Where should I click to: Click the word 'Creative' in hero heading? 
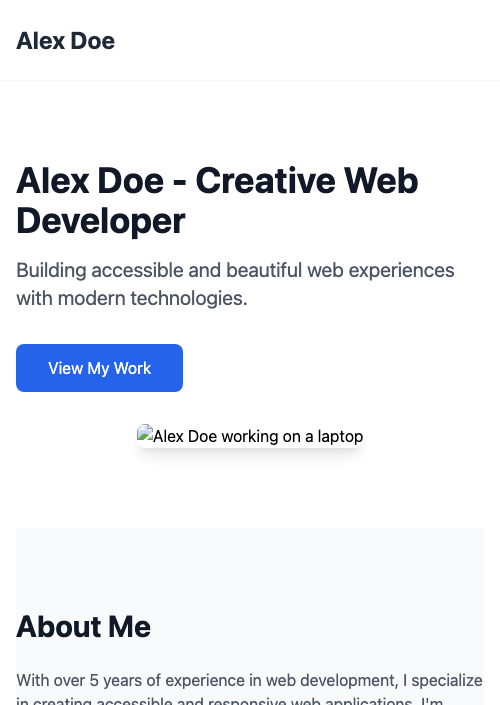pos(265,181)
